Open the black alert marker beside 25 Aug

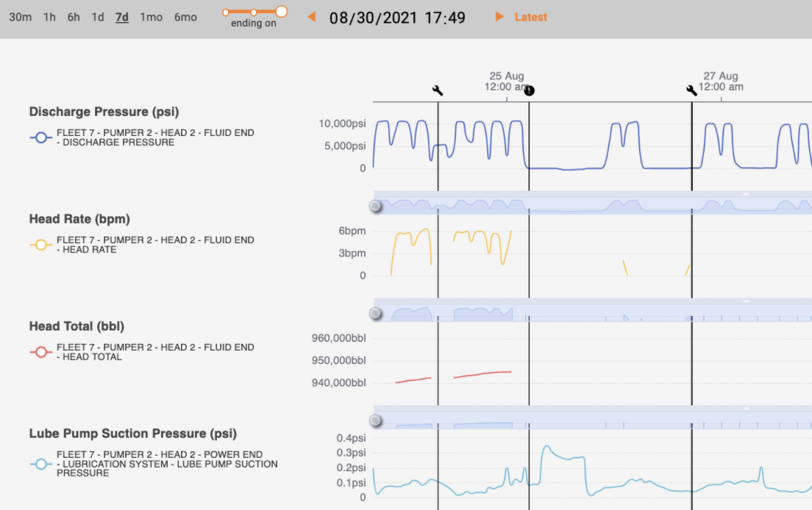530,90
